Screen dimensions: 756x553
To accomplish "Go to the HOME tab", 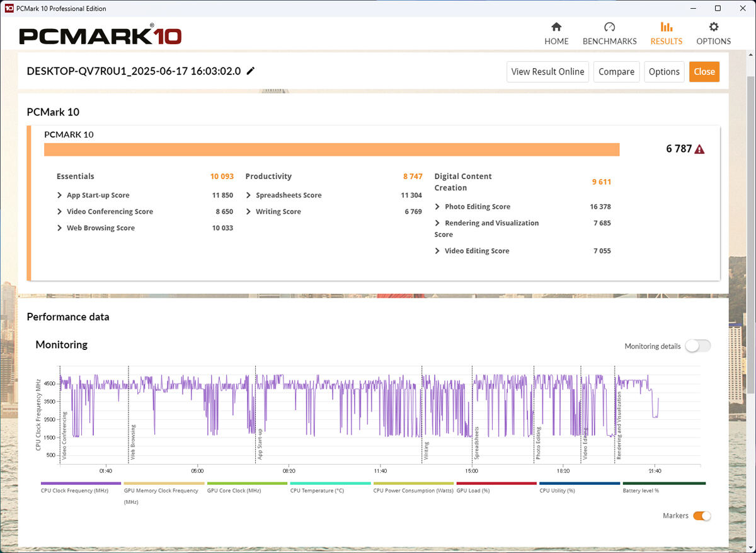I will (556, 34).
